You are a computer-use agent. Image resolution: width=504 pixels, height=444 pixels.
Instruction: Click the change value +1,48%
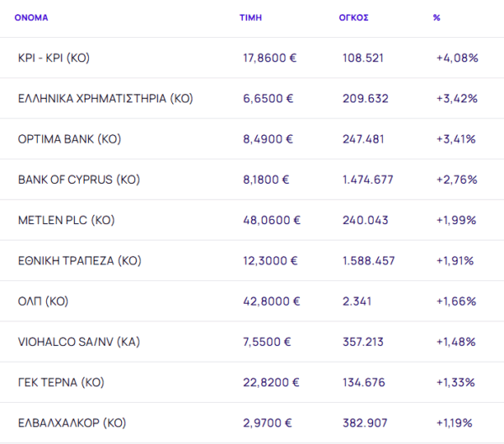coord(456,342)
